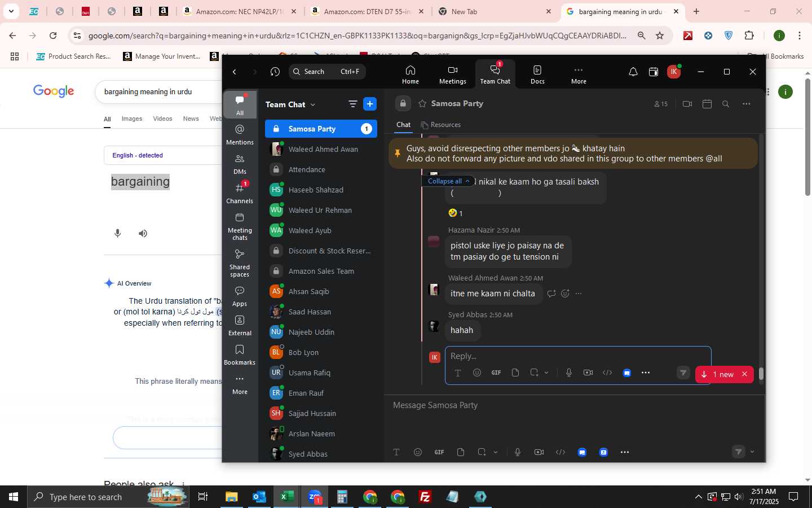Reply to 'itne me kaam ni chalta'
The height and width of the screenshot is (508, 812).
tap(551, 294)
